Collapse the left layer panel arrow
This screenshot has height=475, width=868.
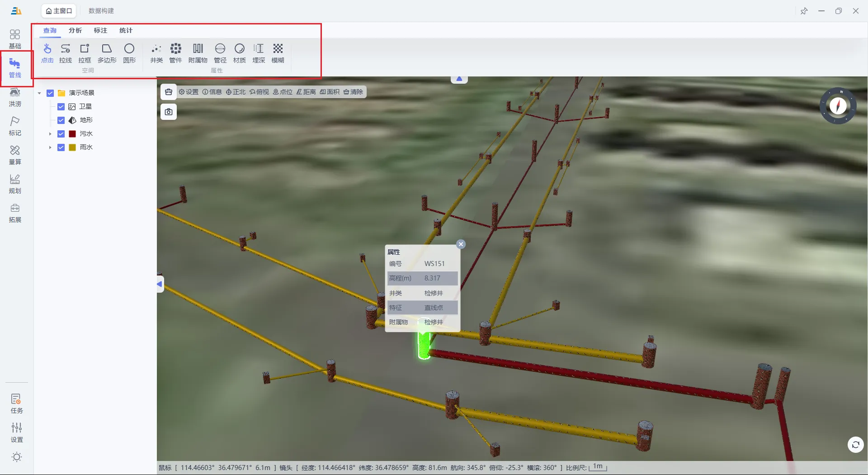[160, 284]
